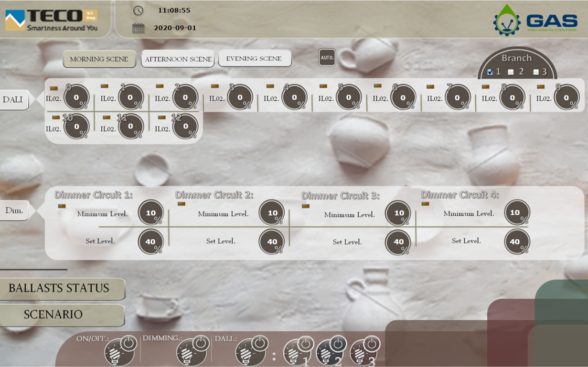Enable the Branch 3 checkbox
This screenshot has height=367, width=588.
pos(536,72)
